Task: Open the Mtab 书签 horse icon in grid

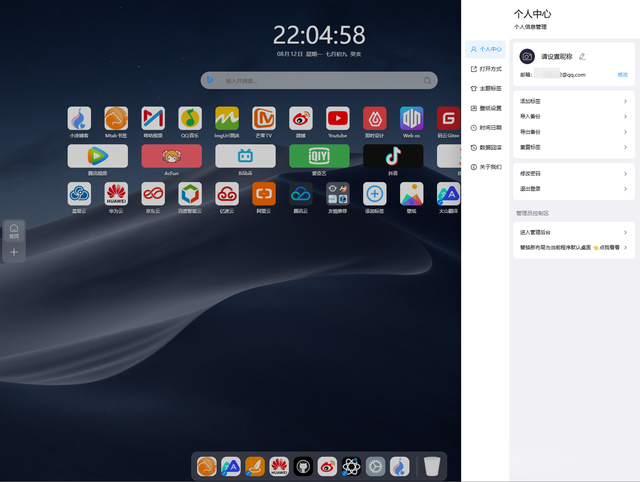Action: coord(116,118)
